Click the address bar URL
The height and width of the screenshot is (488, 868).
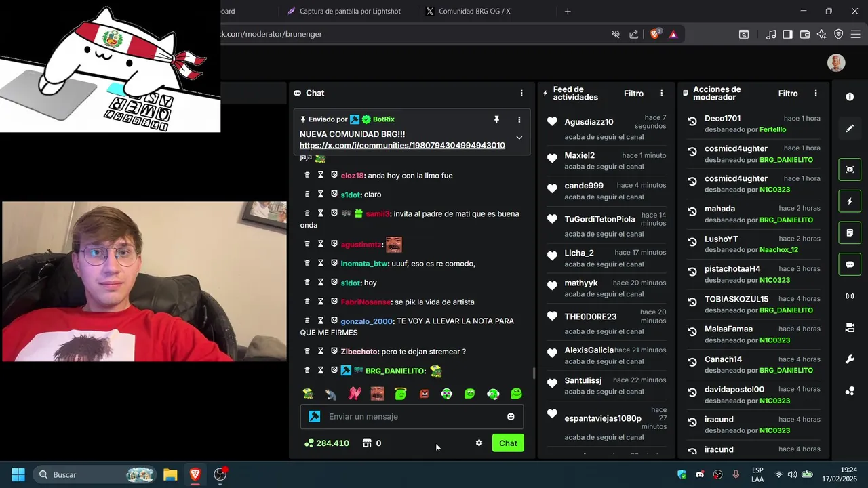coord(271,34)
